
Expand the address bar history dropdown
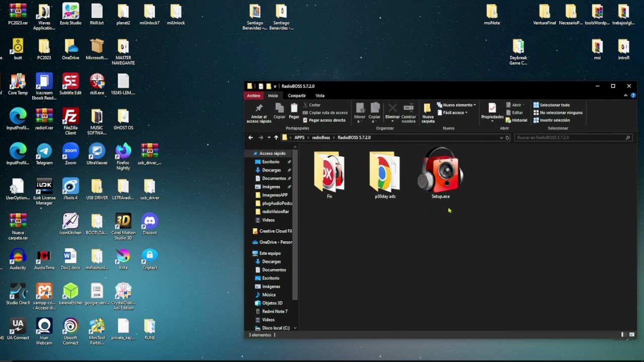click(501, 137)
